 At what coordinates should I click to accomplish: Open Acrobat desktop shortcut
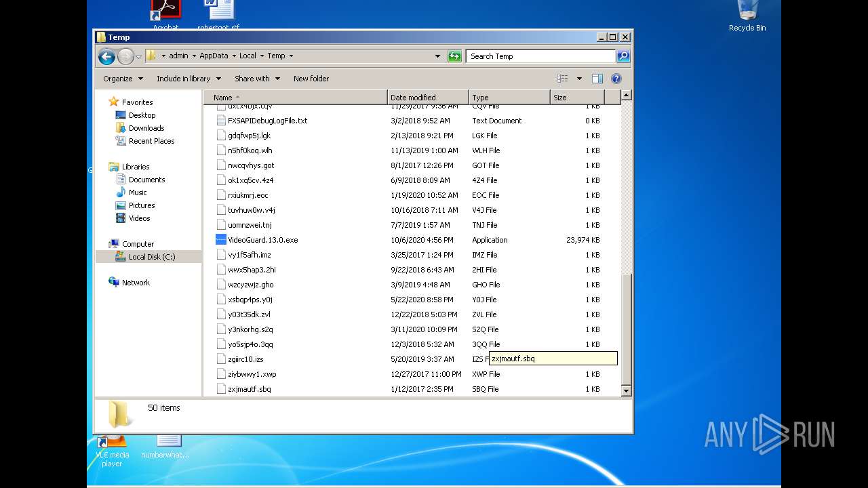[165, 15]
